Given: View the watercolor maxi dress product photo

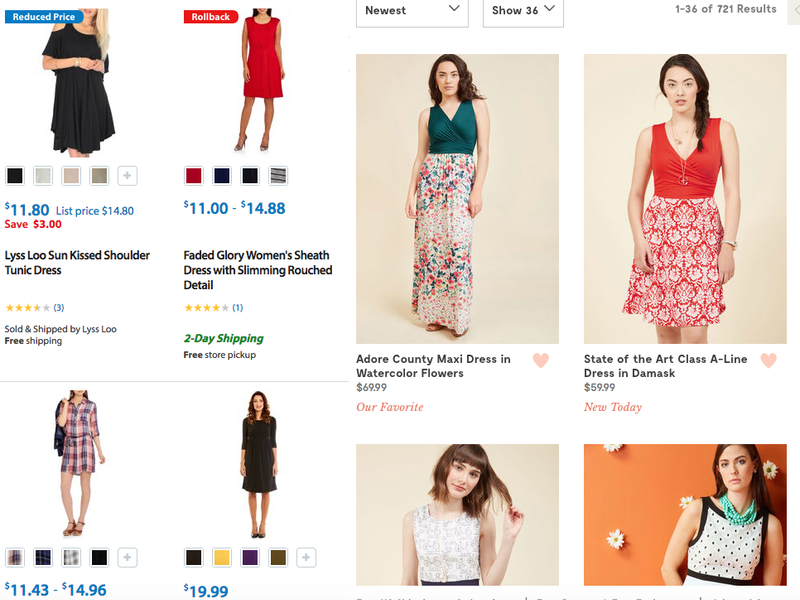Looking at the screenshot, I should (x=457, y=198).
